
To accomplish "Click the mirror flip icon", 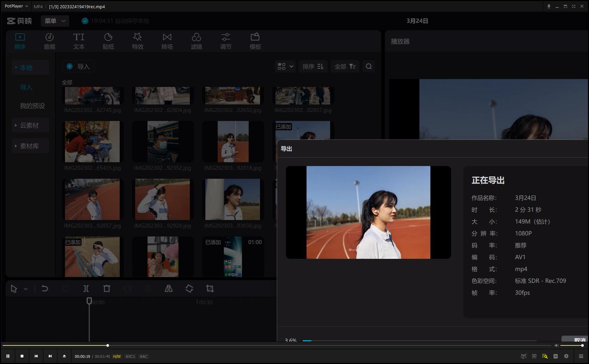I will [x=169, y=289].
